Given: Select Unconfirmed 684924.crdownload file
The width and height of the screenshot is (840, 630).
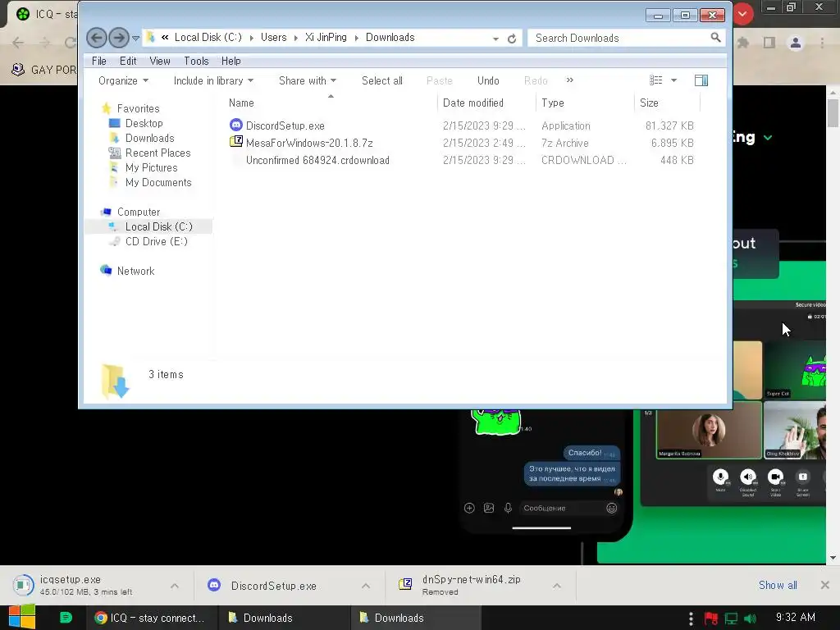Looking at the screenshot, I should pyautogui.click(x=317, y=160).
